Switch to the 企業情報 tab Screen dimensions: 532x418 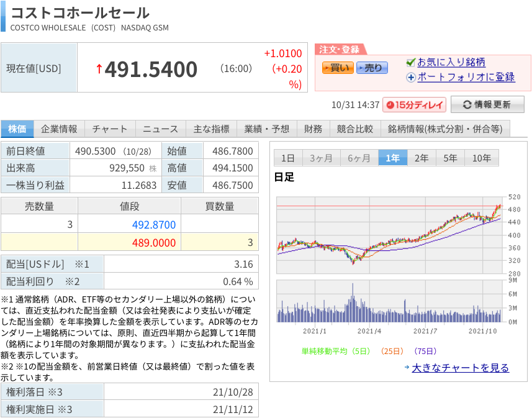pyautogui.click(x=59, y=129)
